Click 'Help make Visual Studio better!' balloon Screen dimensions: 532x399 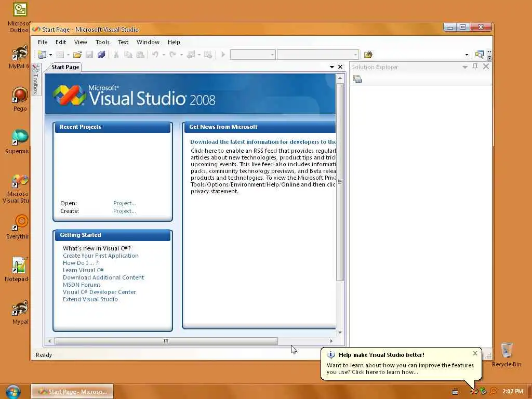(x=401, y=364)
